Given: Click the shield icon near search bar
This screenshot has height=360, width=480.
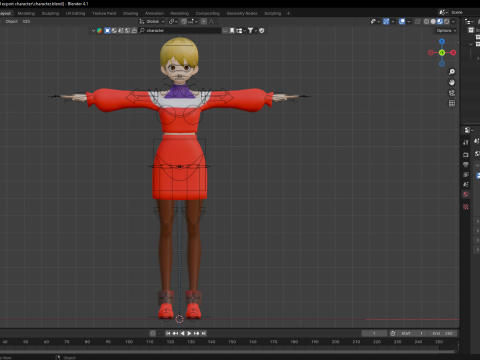Looking at the screenshot, I should [x=262, y=30].
